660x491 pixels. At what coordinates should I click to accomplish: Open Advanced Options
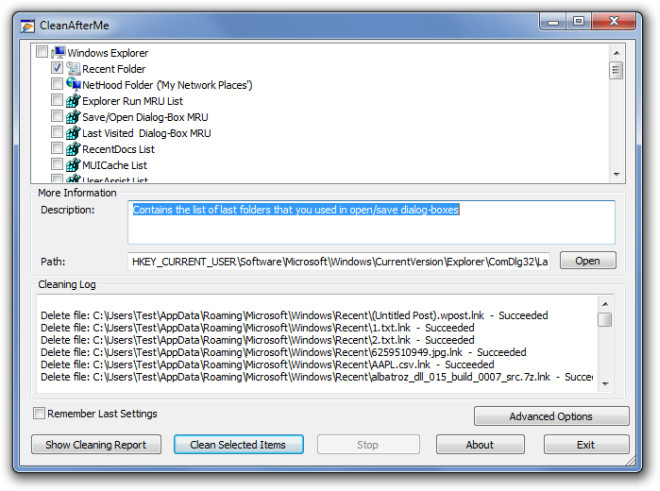pyautogui.click(x=551, y=416)
